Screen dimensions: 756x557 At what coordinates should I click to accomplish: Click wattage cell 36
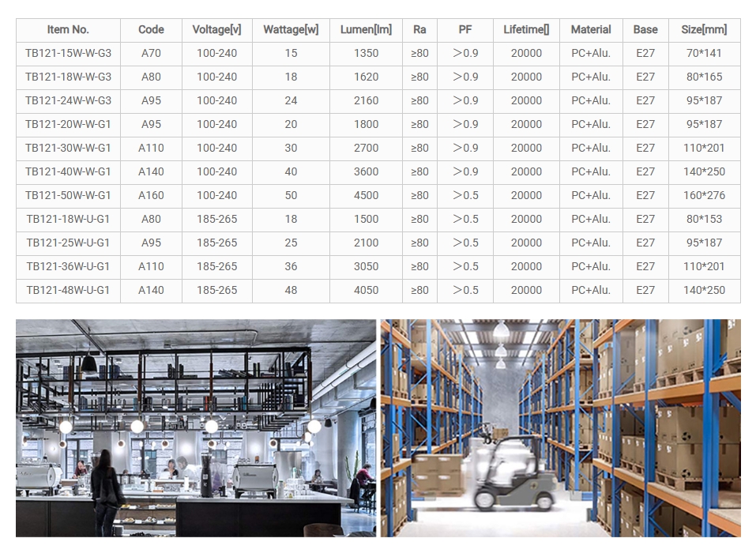(291, 266)
